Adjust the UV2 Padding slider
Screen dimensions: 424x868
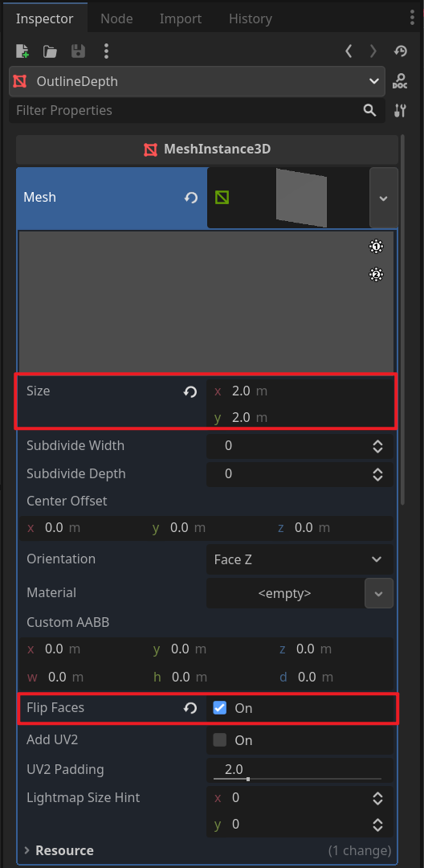297,778
